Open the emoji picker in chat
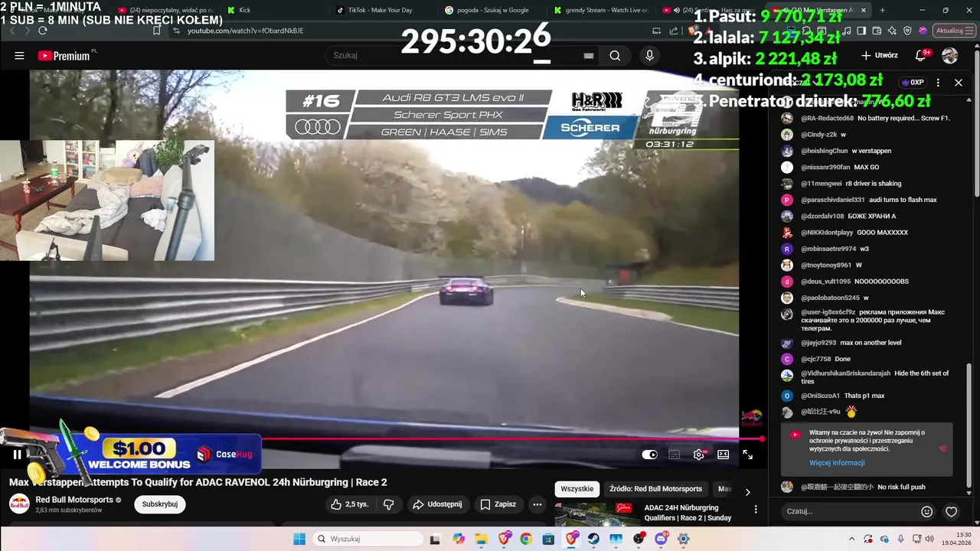Screen dimensions: 980x551 [x=926, y=511]
